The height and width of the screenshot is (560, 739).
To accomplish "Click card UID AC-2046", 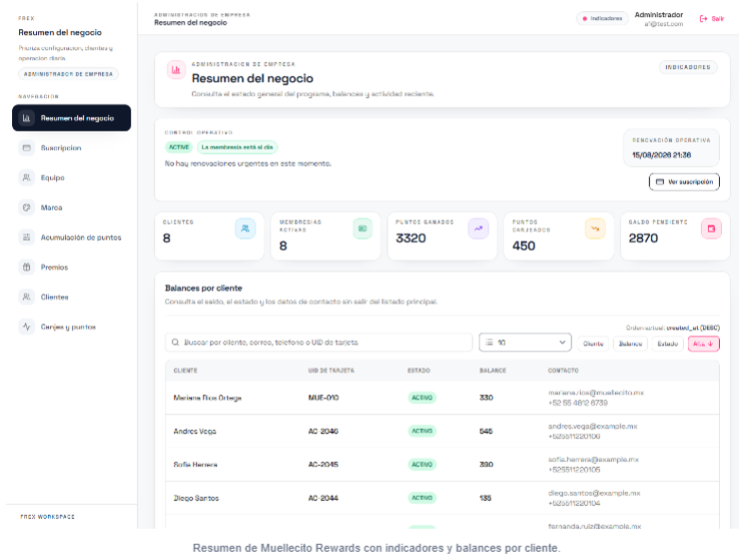I will pyautogui.click(x=323, y=431).
